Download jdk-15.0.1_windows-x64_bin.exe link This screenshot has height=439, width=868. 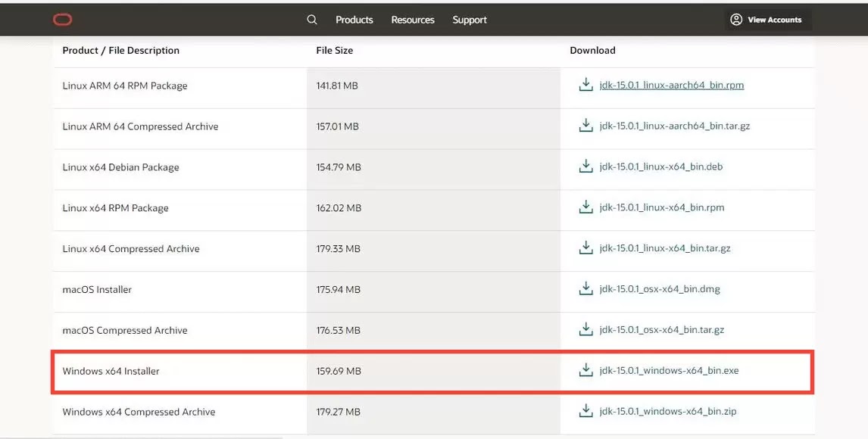tap(670, 371)
